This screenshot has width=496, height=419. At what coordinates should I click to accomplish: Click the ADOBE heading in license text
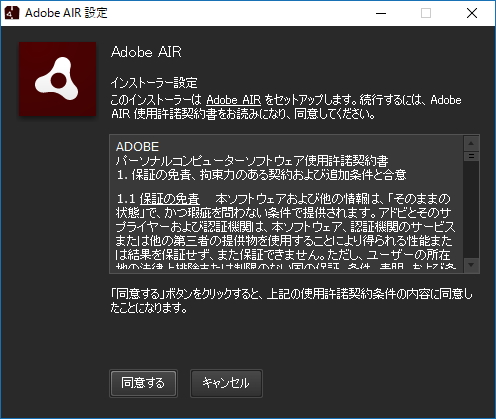(x=137, y=147)
